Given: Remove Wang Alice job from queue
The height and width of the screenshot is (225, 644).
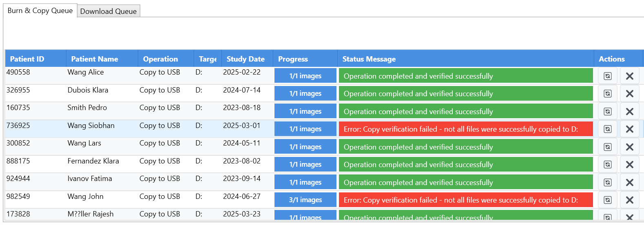Looking at the screenshot, I should [629, 76].
